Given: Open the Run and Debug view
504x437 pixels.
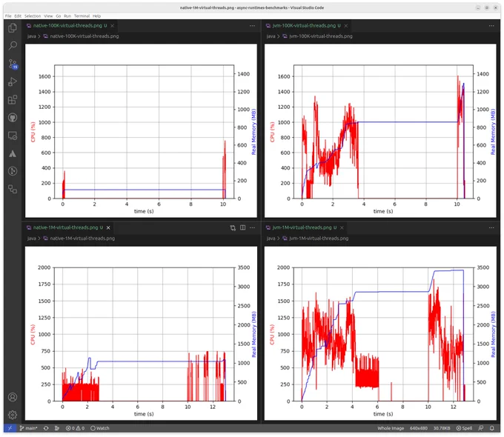Looking at the screenshot, I should pyautogui.click(x=13, y=82).
